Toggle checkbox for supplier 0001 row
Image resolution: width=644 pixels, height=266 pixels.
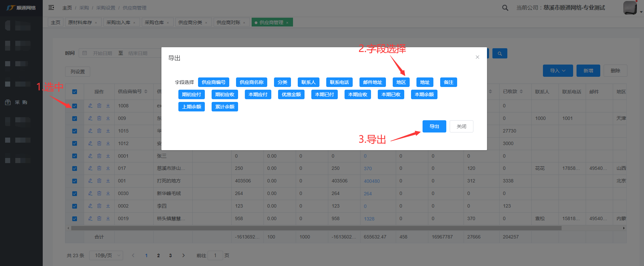(75, 156)
